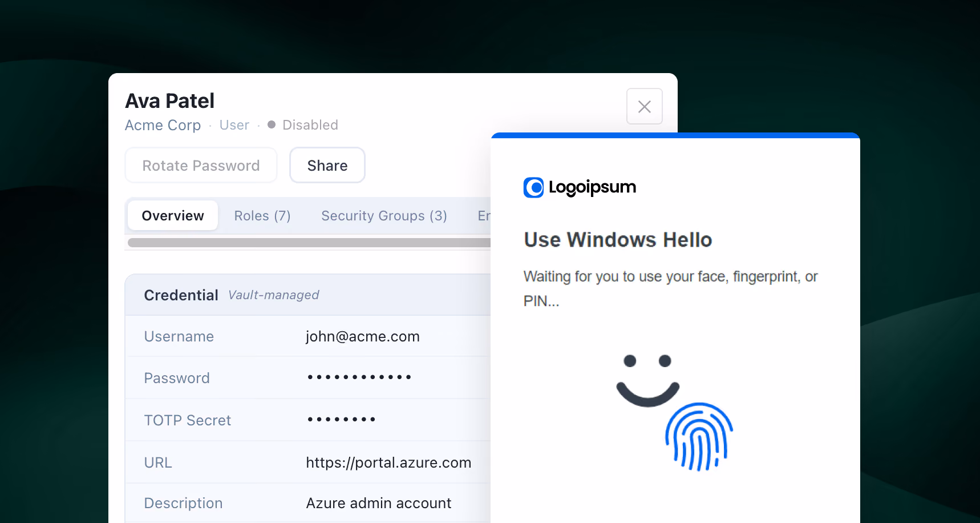
Task: Switch to the Overview tab
Action: click(173, 216)
